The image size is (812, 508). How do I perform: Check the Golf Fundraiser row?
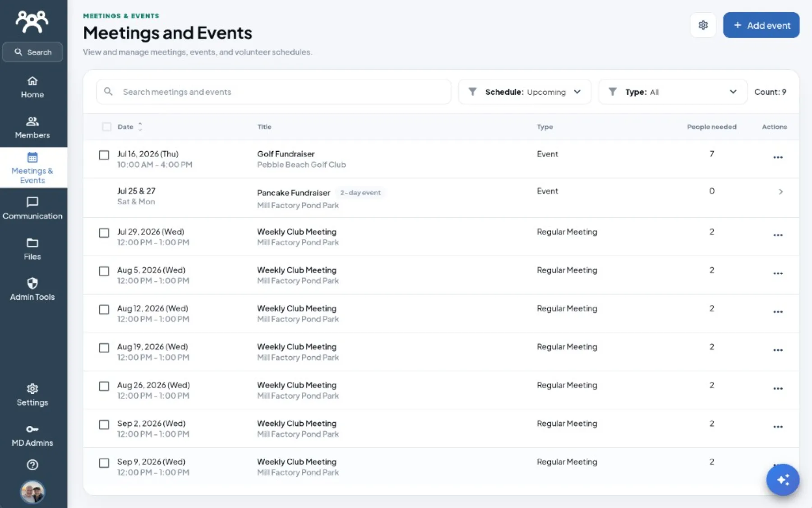click(x=104, y=155)
